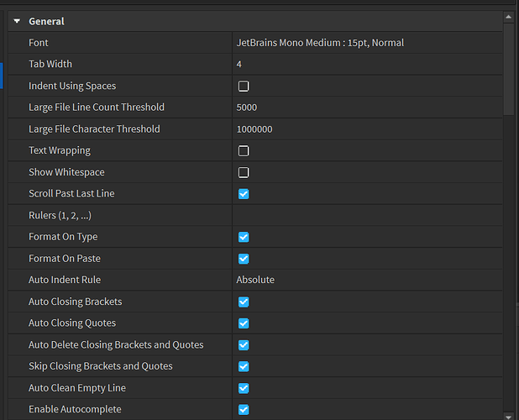This screenshot has width=519, height=420.
Task: Turn on Text Wrapping checkbox
Action: coord(244,151)
